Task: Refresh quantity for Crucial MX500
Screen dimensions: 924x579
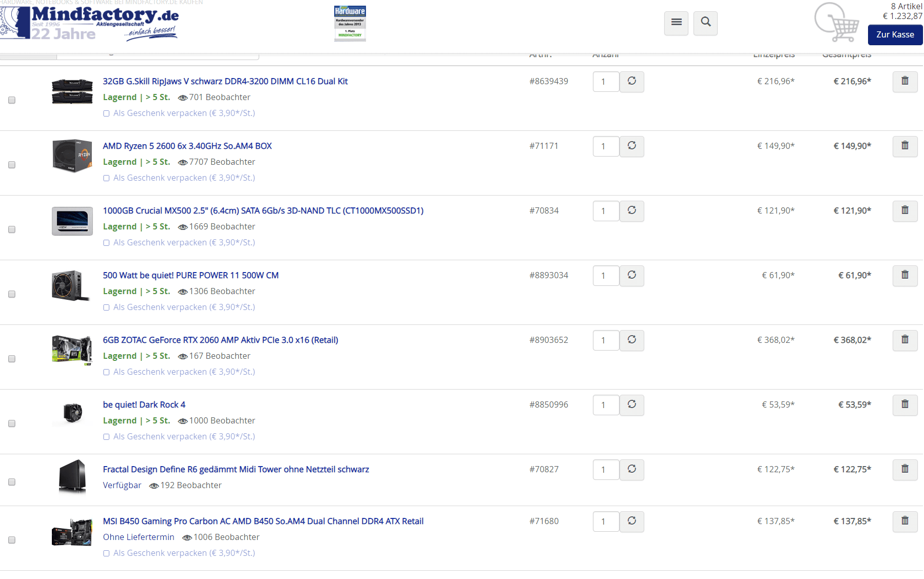Action: (632, 211)
